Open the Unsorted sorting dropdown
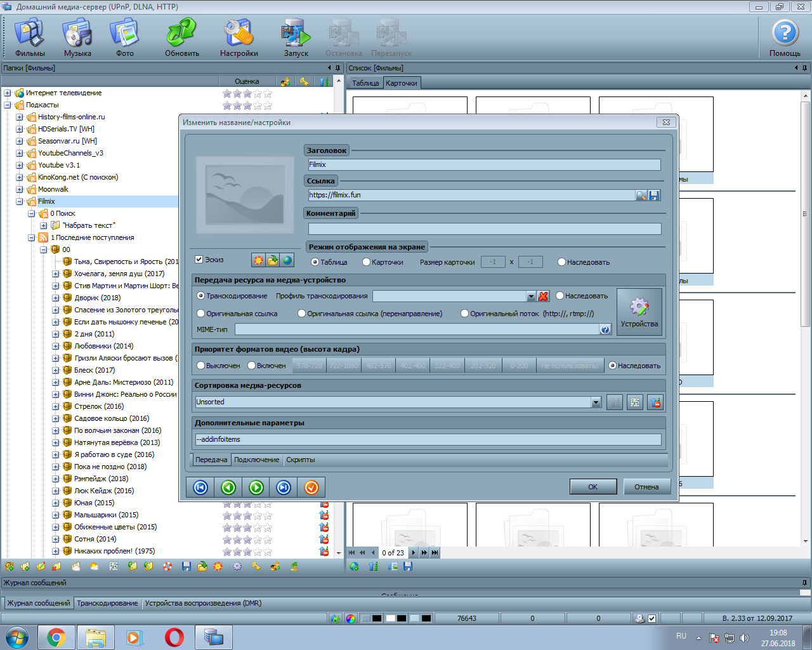The width and height of the screenshot is (812, 650). pyautogui.click(x=596, y=402)
